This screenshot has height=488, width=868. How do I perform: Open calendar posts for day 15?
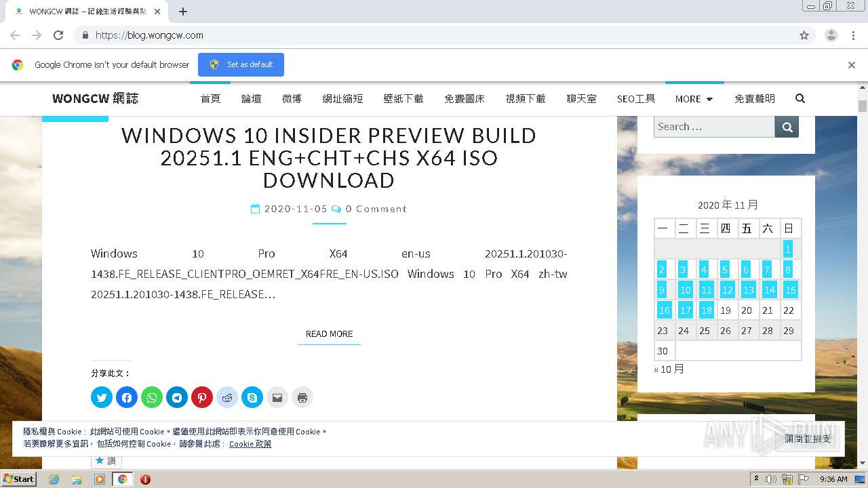point(791,290)
